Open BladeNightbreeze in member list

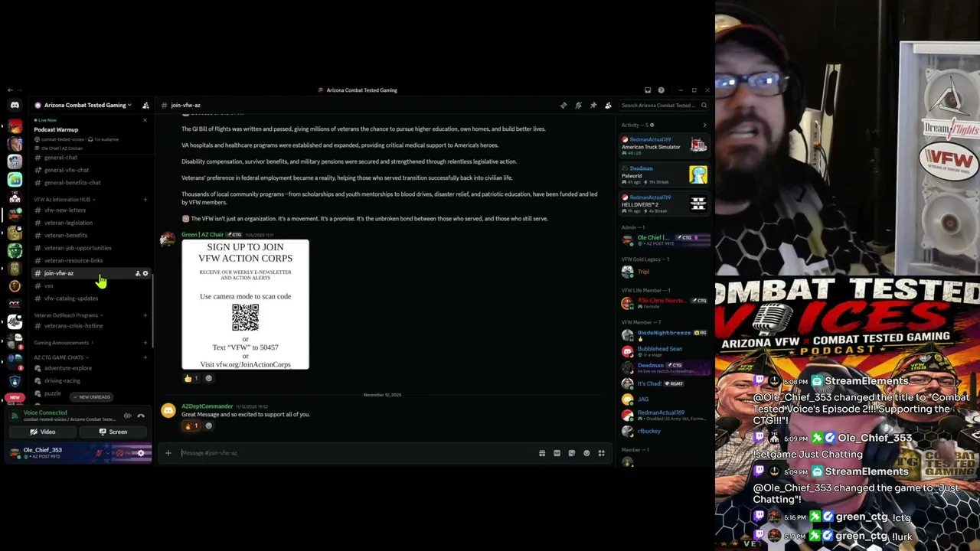click(x=664, y=334)
